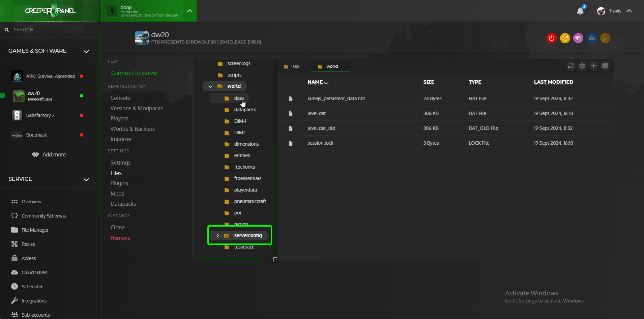Click the Creeper Panel logo
644x319 pixels.
(50, 11)
